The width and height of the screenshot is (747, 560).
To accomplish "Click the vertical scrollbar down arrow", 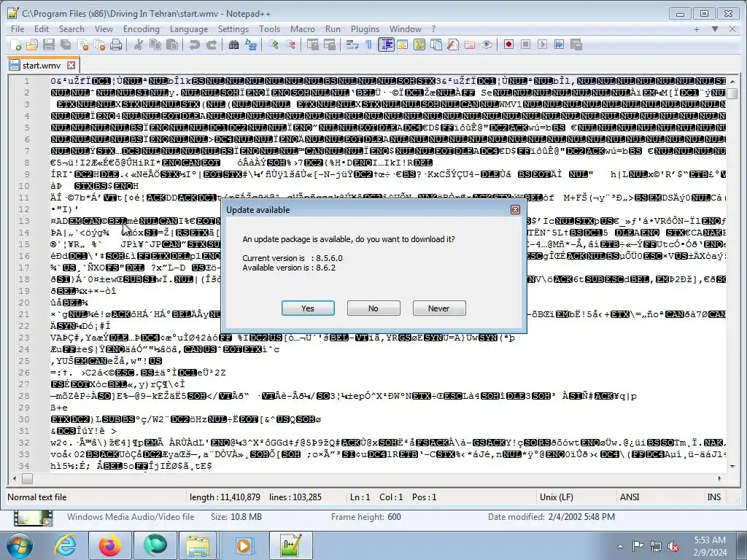I will click(x=732, y=466).
